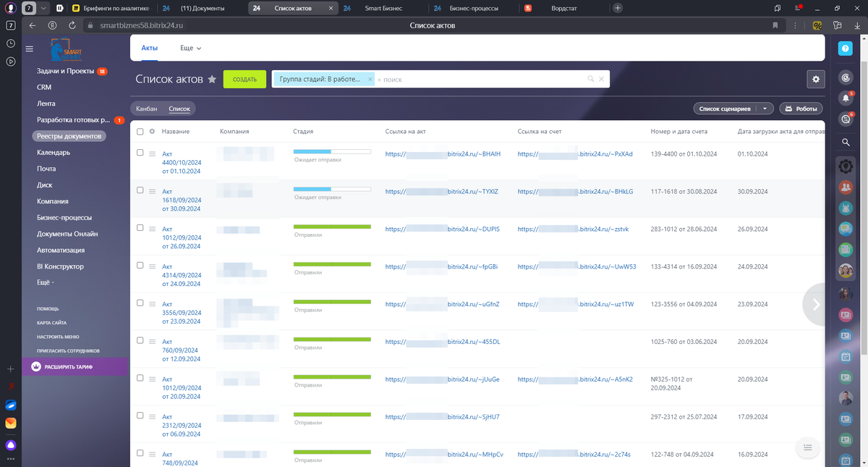Clear the filter search field with the X
The width and height of the screenshot is (868, 467).
[x=601, y=79]
